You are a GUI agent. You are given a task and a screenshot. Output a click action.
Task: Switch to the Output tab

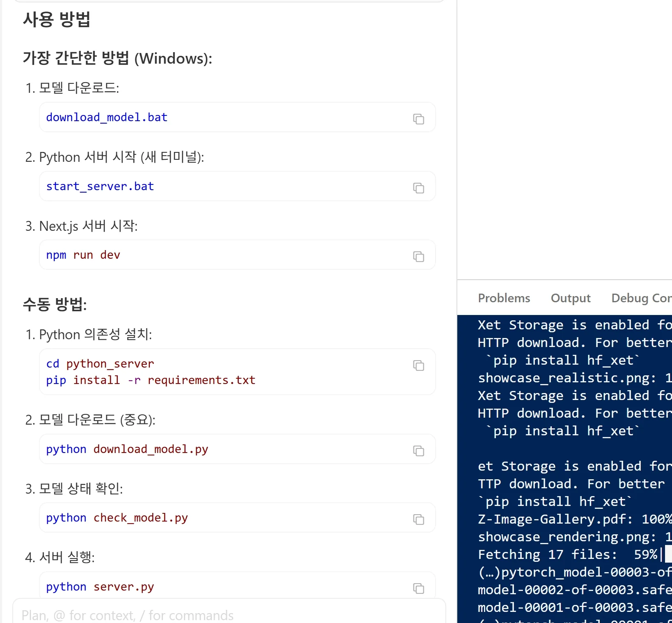click(571, 298)
